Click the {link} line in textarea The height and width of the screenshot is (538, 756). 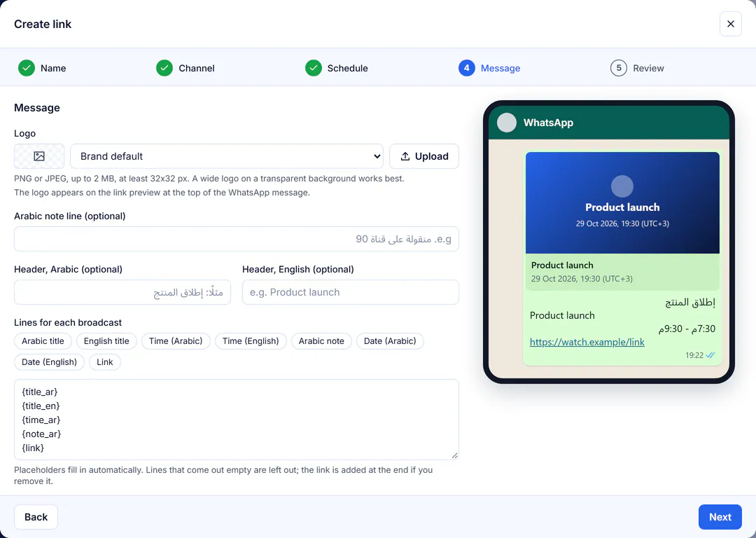point(33,448)
